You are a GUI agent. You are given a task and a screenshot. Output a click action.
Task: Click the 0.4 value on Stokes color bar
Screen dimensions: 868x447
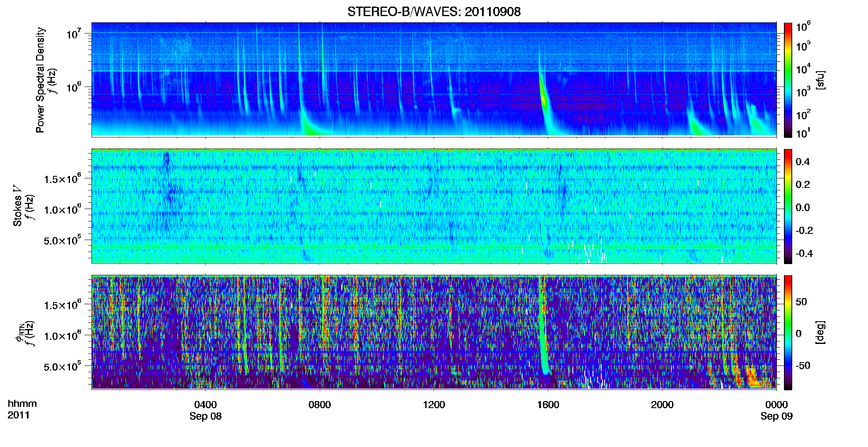tap(803, 162)
